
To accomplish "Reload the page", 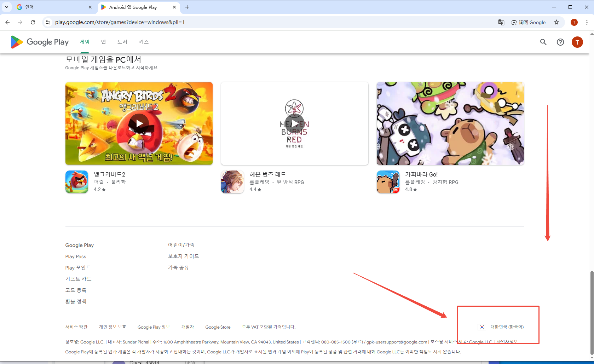I will pos(33,22).
